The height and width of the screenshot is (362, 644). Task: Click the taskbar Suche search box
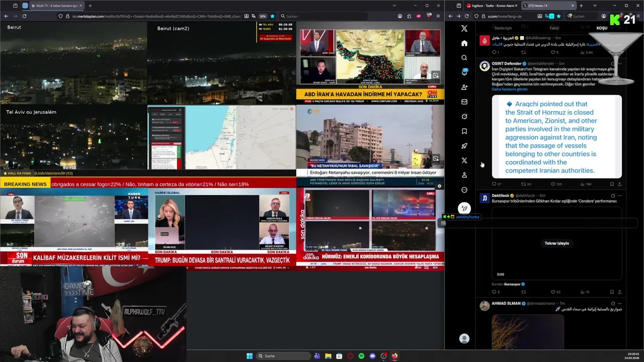tap(283, 356)
